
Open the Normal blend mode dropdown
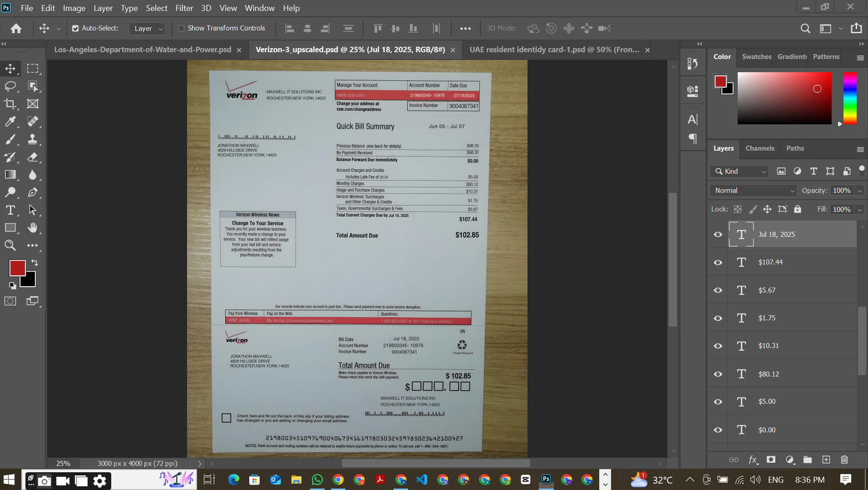[753, 190]
